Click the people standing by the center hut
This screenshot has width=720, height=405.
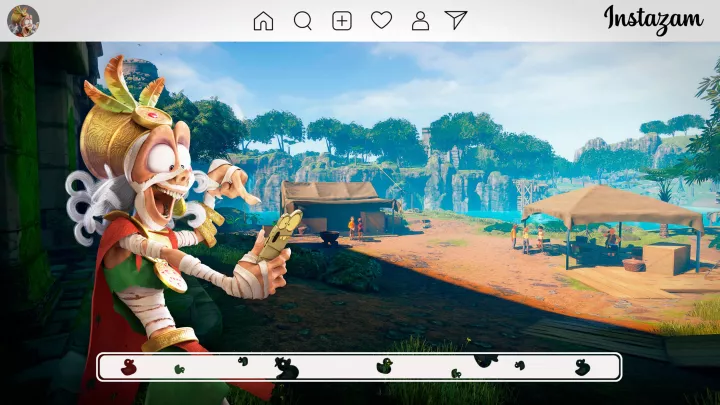(355, 227)
